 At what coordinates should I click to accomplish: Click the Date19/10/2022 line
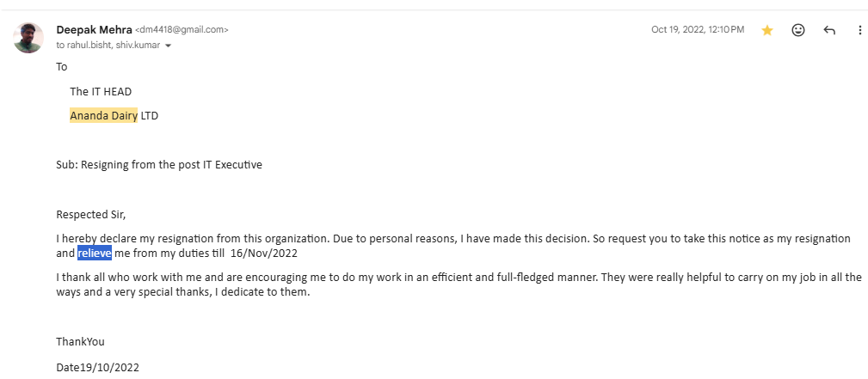96,368
